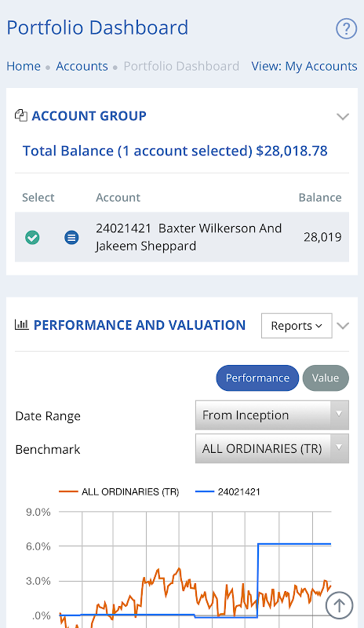Open the Date Range From Inception dropdown

point(272,415)
